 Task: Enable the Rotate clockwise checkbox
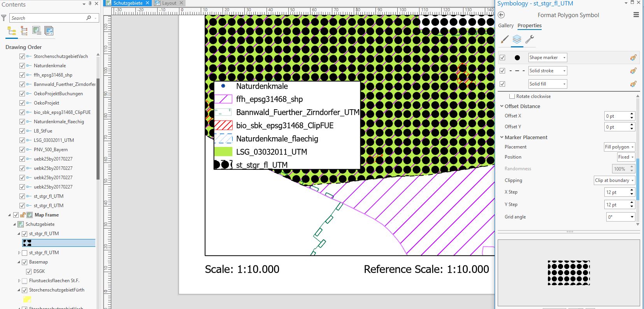(512, 96)
